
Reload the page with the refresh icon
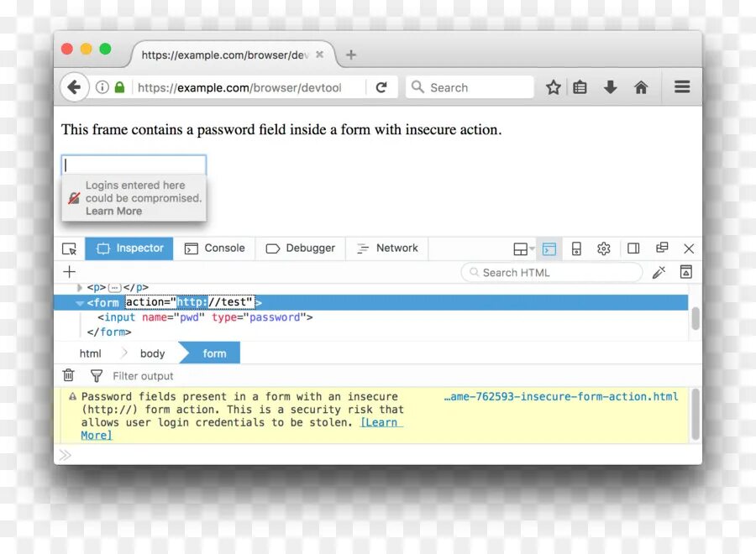click(381, 87)
